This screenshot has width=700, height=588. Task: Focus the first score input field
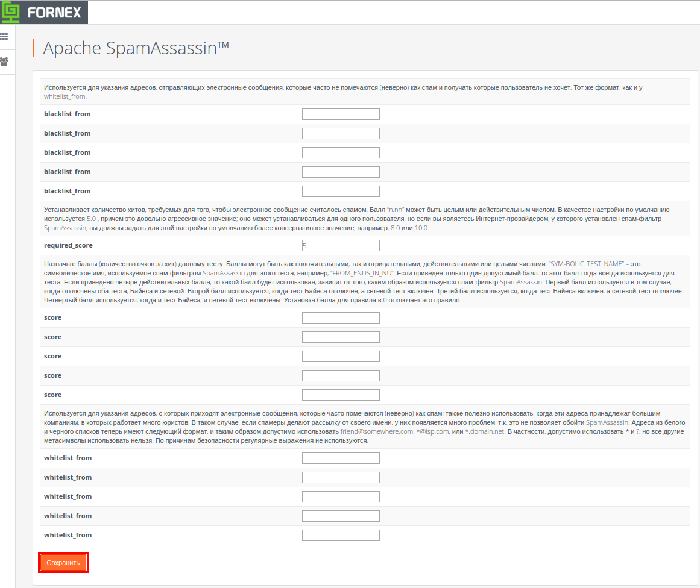coord(341,317)
